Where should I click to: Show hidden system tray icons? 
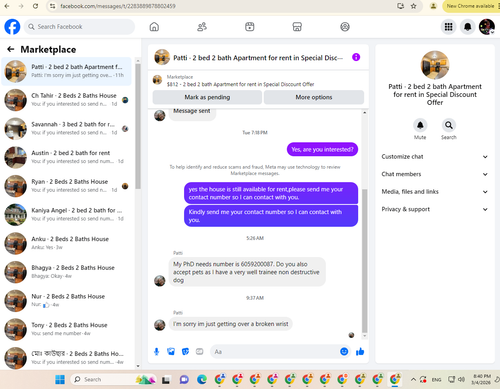413,379
